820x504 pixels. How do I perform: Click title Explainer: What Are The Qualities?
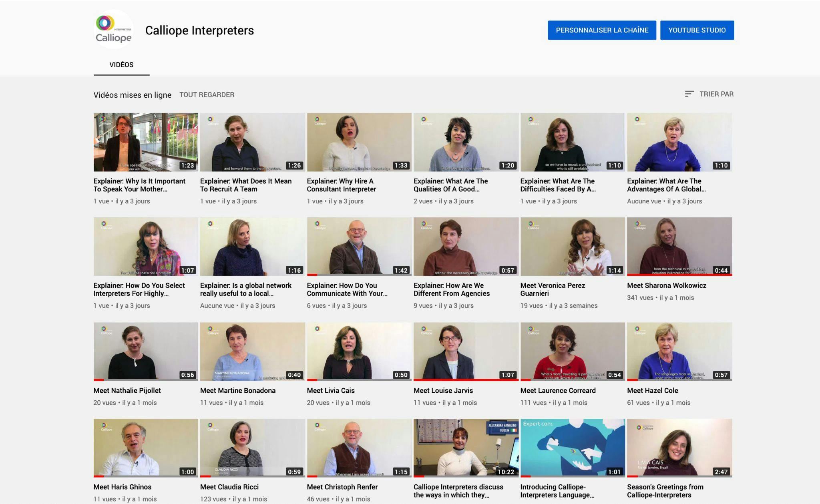pos(451,185)
